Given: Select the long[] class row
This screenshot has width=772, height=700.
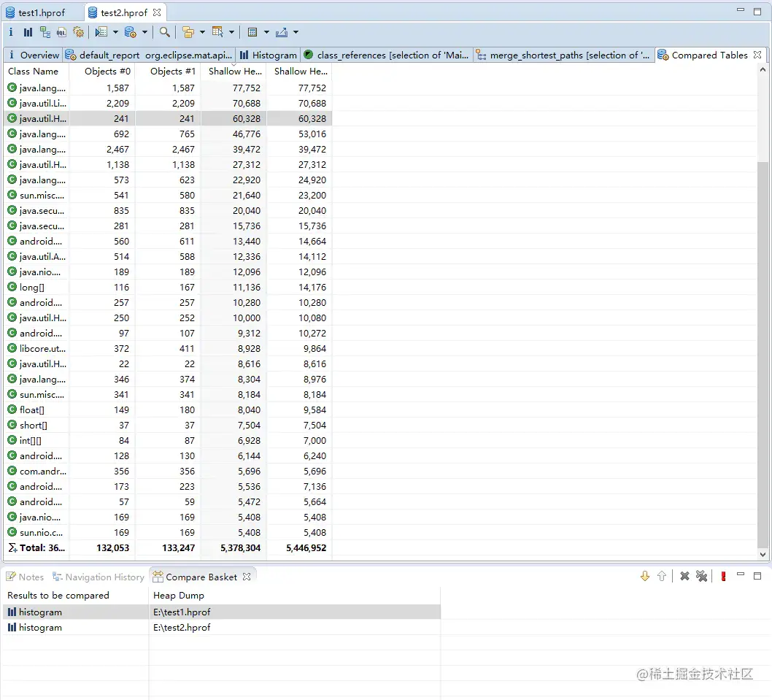Looking at the screenshot, I should tap(167, 287).
